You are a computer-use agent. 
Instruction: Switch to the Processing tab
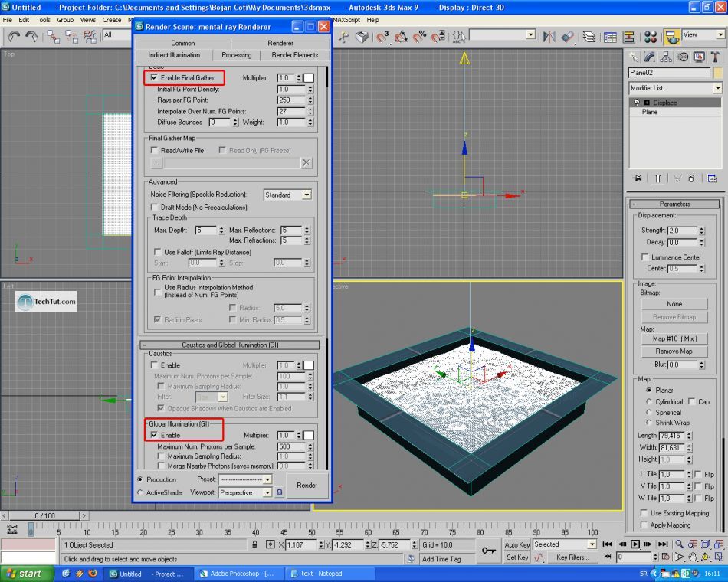(x=236, y=55)
